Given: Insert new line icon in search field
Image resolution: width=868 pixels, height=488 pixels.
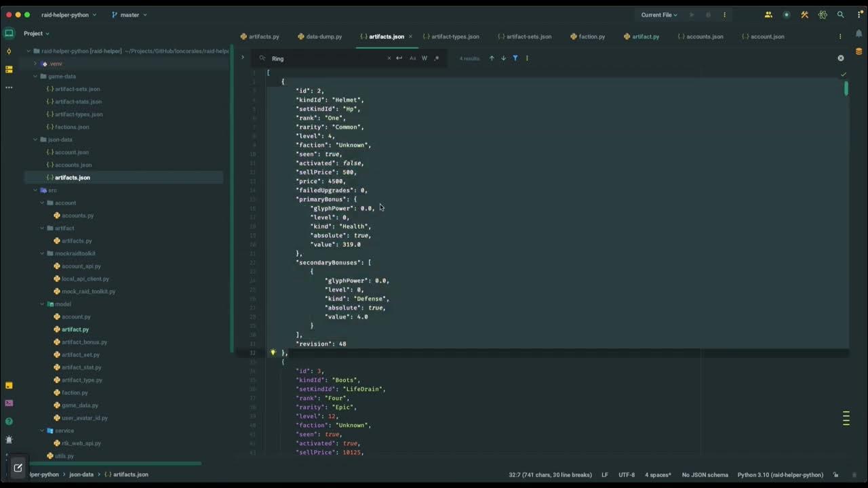Looking at the screenshot, I should (x=399, y=58).
